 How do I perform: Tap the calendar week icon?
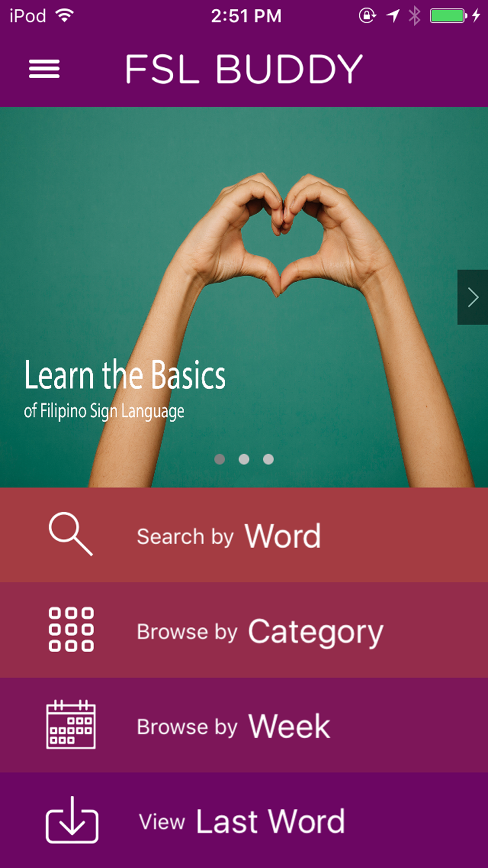pyautogui.click(x=71, y=724)
